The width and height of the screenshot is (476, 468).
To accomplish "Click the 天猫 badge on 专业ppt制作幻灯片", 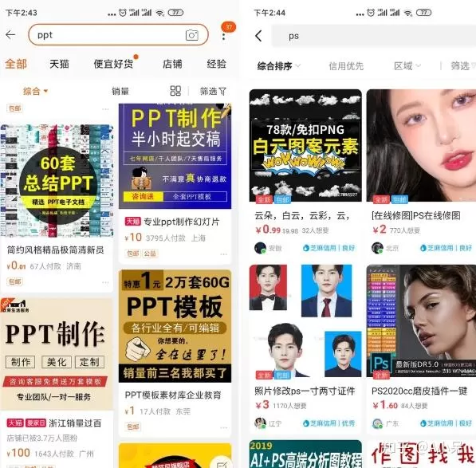I will tap(132, 222).
